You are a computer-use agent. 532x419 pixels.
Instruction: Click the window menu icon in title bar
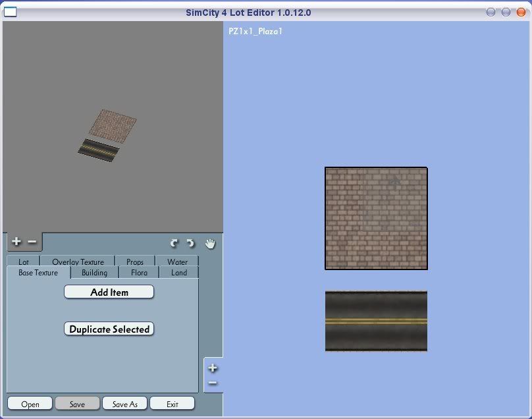point(10,12)
